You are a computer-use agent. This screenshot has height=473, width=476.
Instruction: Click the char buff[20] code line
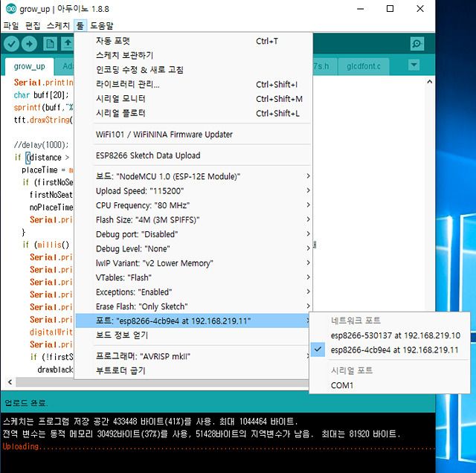41,95
